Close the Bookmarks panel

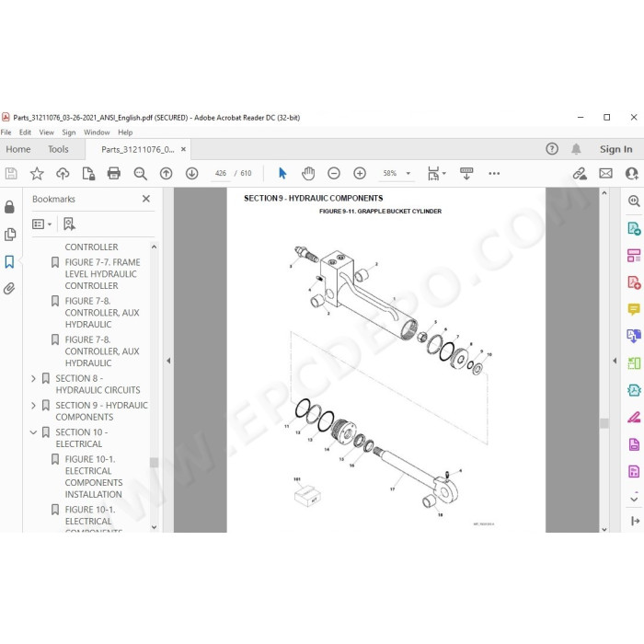click(x=145, y=199)
